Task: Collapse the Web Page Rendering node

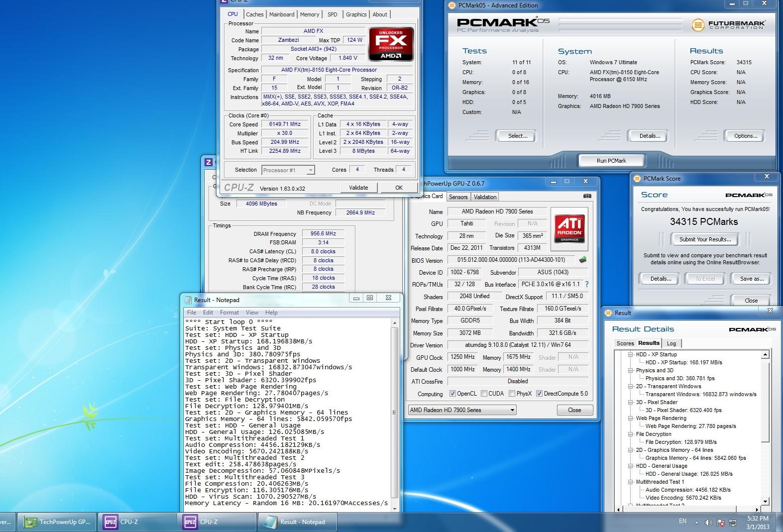Action: tap(630, 419)
